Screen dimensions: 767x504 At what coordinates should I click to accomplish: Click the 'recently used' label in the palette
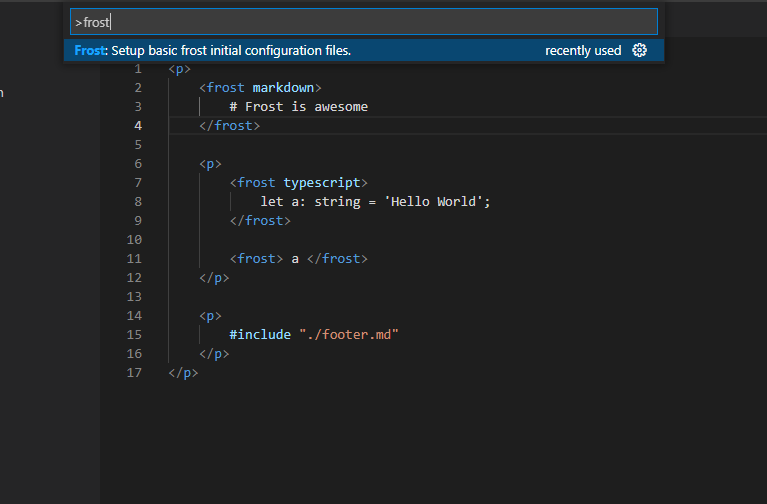pyautogui.click(x=583, y=50)
